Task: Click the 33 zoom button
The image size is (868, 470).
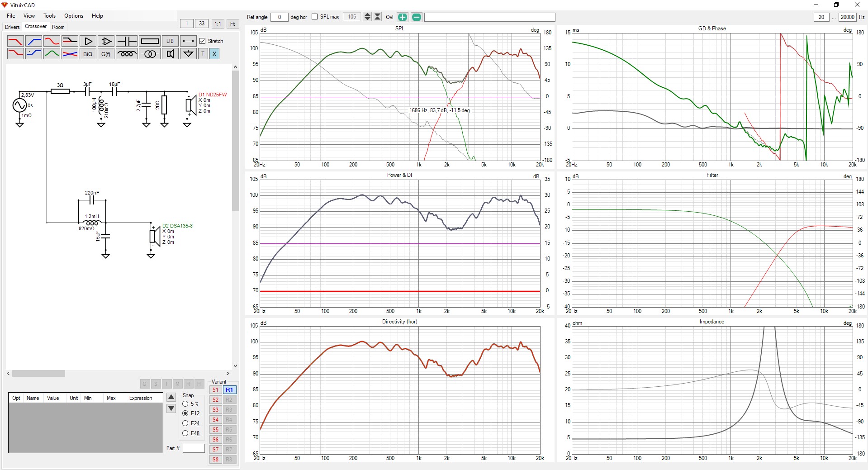Action: pos(202,24)
